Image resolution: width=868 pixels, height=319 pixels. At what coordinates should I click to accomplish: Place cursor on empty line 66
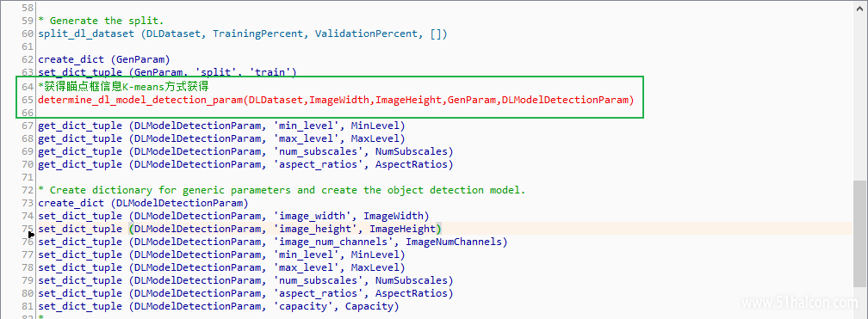[x=332, y=113]
